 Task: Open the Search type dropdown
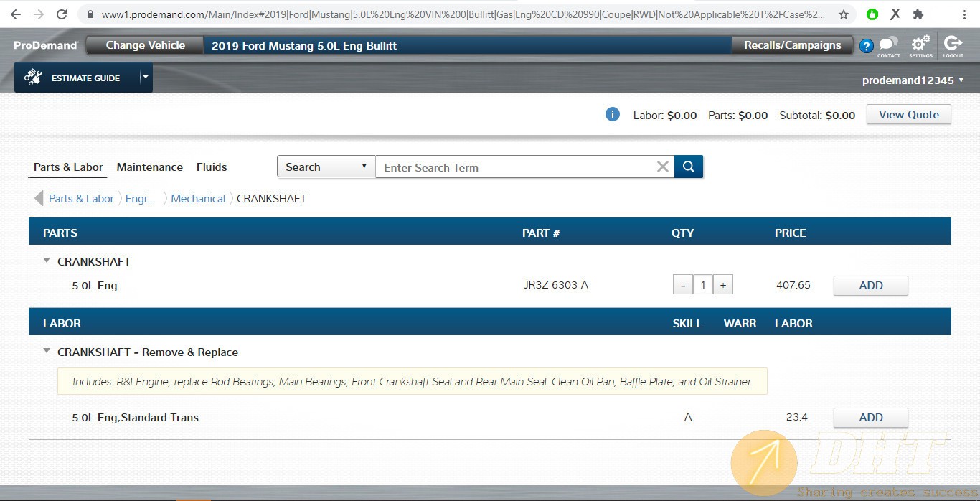[326, 167]
